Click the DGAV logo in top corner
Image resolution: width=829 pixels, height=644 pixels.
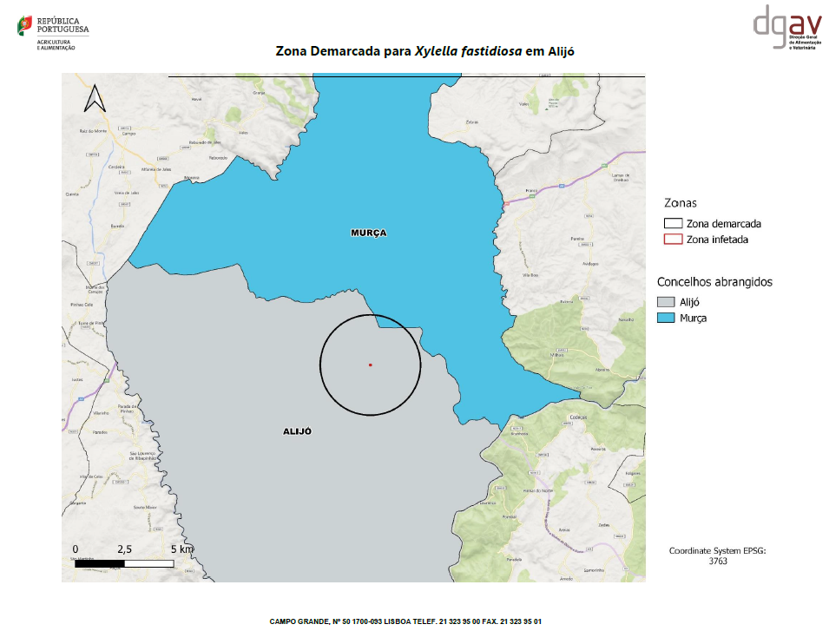point(784,30)
